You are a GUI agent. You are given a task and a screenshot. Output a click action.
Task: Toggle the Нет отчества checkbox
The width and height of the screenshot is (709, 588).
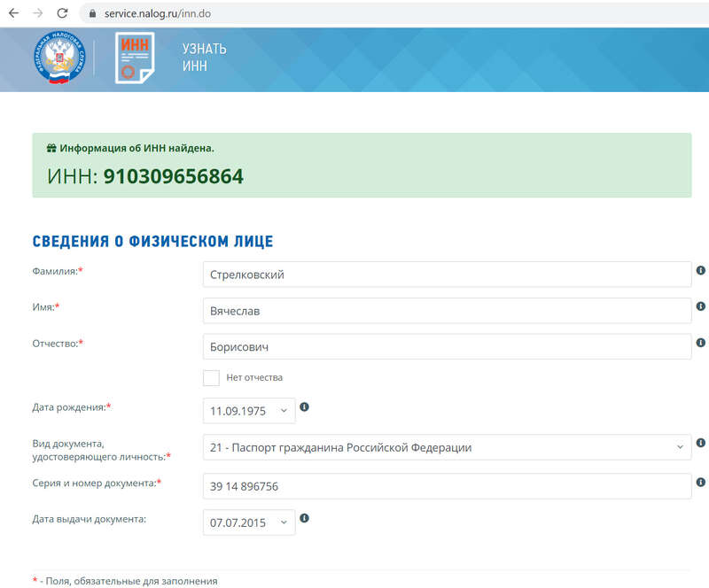[211, 378]
